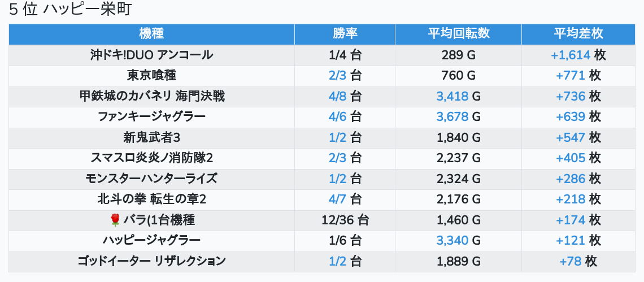The width and height of the screenshot is (644, 282).
Task: Click 甲鉄城のカバネリ 海門決戦 machine name
Action: pyautogui.click(x=151, y=96)
